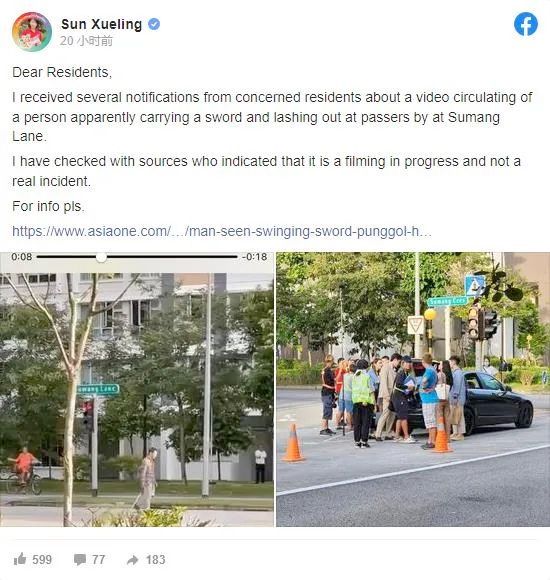Screen dimensions: 550x580
Task: Open the 20 小时前 post timestamp
Action: pos(87,41)
